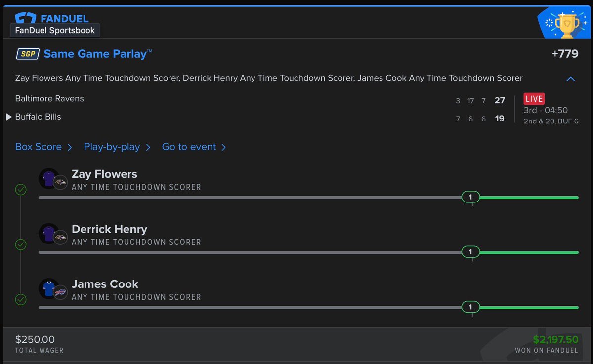This screenshot has height=364, width=593.
Task: Click the green checkmark for Zay Flowers
Action: click(x=21, y=190)
